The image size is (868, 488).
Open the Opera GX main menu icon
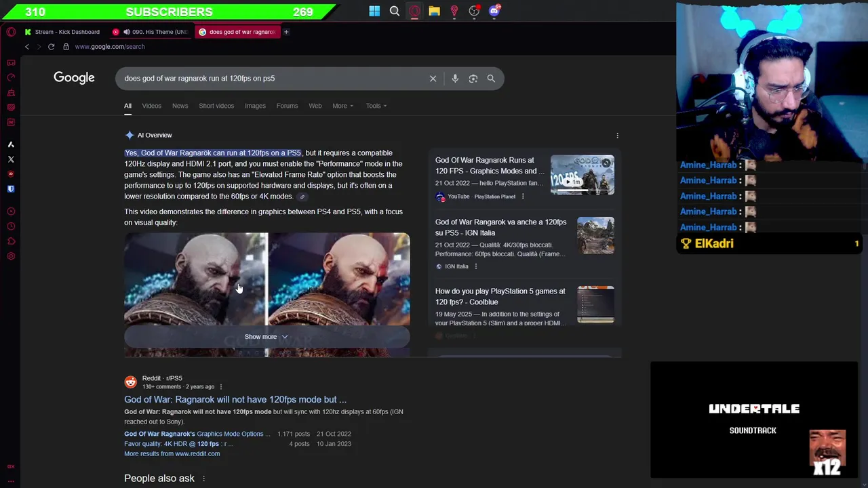coord(11,32)
